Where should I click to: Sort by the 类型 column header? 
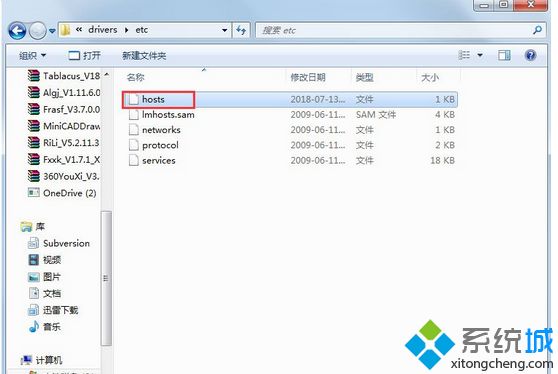click(364, 77)
